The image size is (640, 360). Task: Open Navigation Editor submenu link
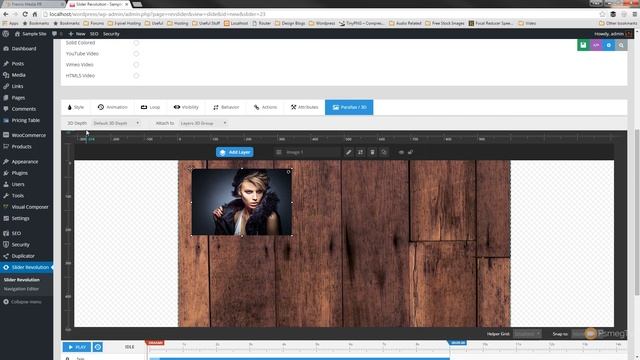click(x=21, y=289)
